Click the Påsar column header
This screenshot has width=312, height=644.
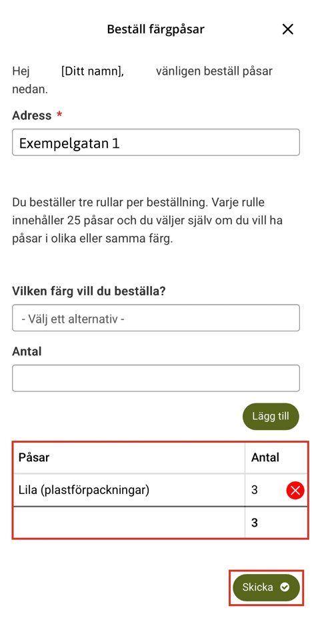pos(34,457)
